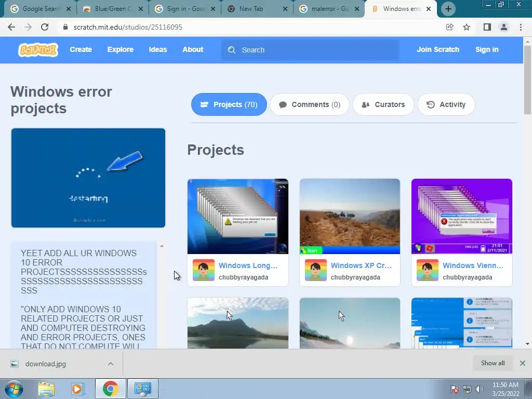Click the studio Restarting thumbnail image

coord(88,178)
